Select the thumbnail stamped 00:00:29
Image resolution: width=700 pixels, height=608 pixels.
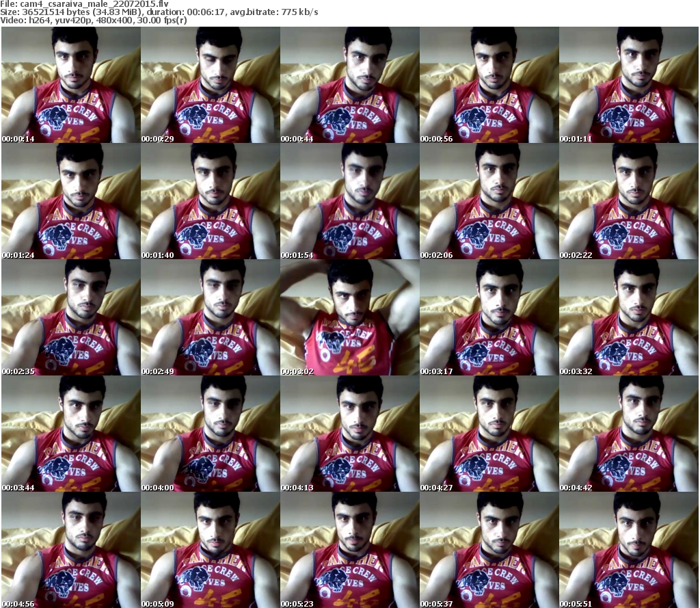tap(211, 85)
